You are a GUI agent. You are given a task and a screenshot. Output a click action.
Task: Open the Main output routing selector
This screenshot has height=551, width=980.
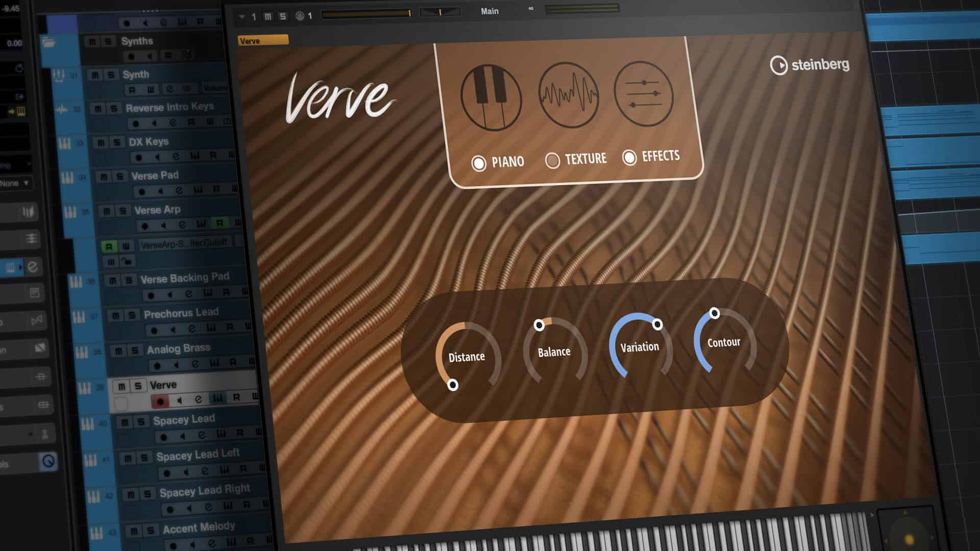tap(489, 11)
